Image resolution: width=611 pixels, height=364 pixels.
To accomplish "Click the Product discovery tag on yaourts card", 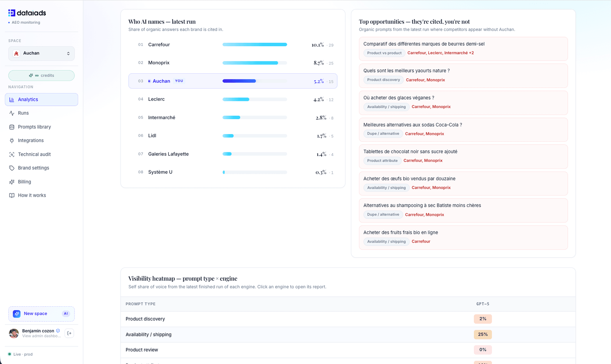I will point(383,80).
